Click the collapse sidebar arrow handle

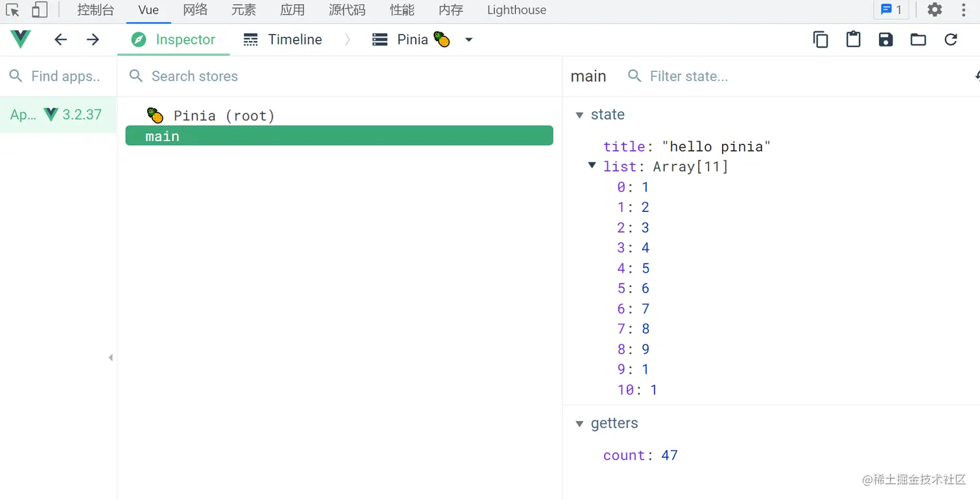[111, 358]
